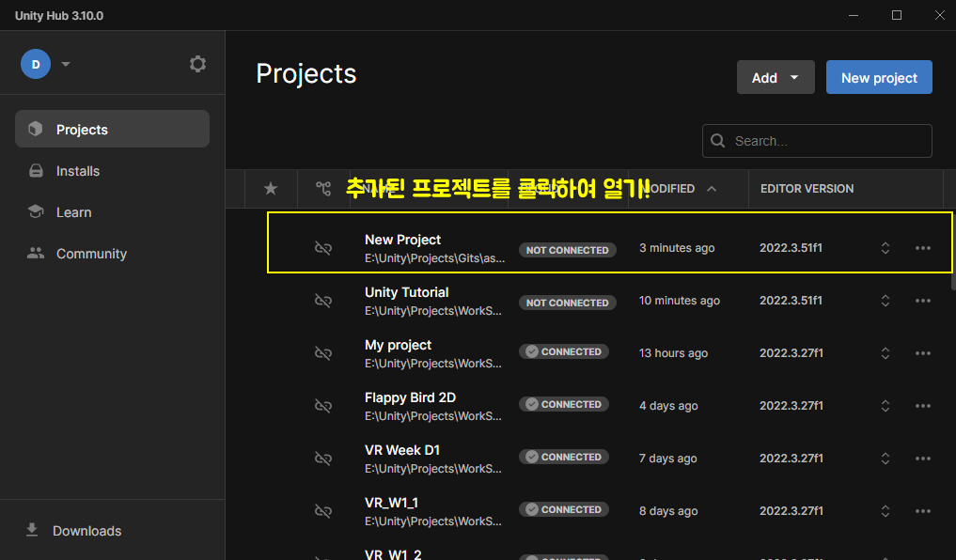Open the more options menu for VR_W1_1
Viewport: 956px width, 560px height.
(x=923, y=511)
